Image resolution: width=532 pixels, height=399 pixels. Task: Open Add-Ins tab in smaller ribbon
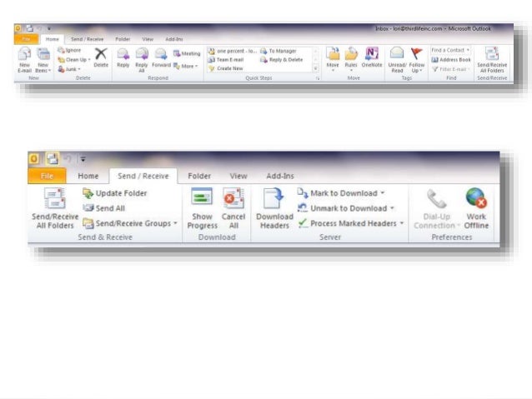(x=174, y=39)
